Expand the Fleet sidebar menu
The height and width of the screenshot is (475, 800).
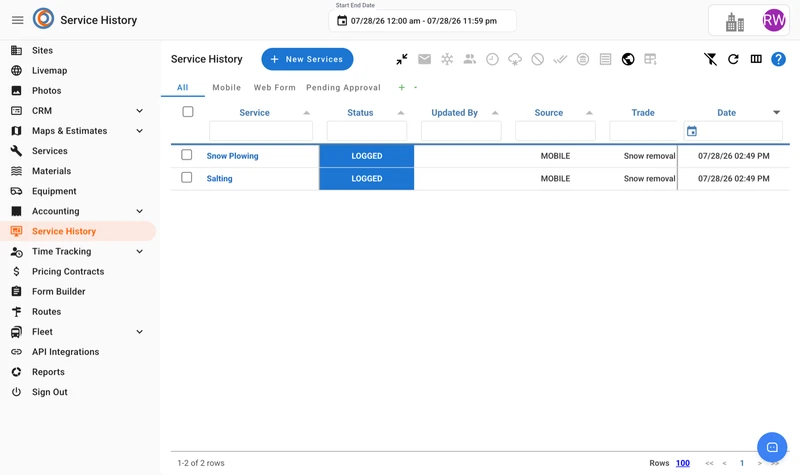click(139, 332)
